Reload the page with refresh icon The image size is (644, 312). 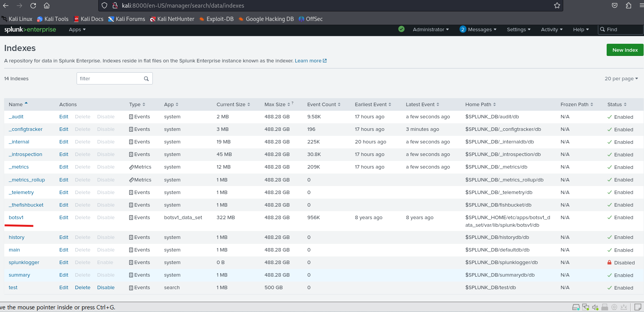[x=33, y=5]
